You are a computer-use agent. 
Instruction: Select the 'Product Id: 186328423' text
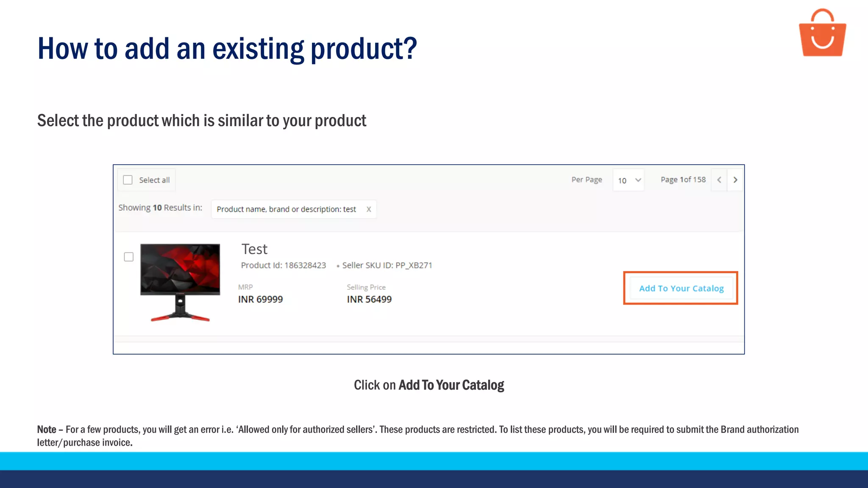[284, 265]
